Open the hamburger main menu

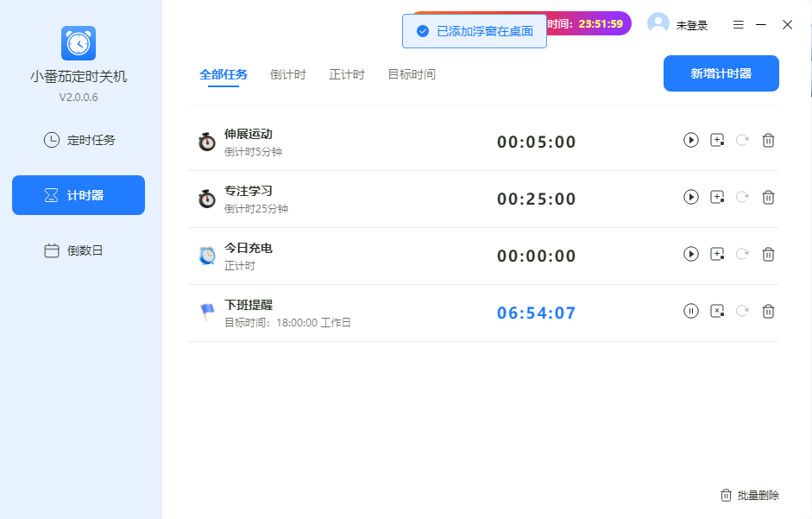(x=738, y=25)
